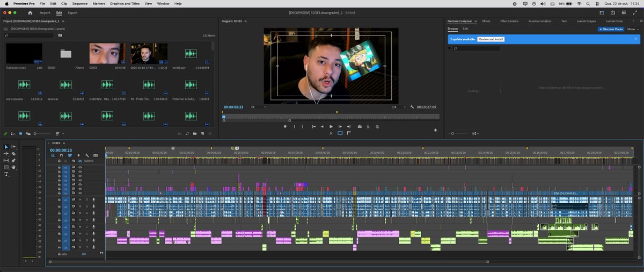This screenshot has height=272, width=644.
Task: Step forward one frame in Program monitor
Action: pyautogui.click(x=340, y=126)
